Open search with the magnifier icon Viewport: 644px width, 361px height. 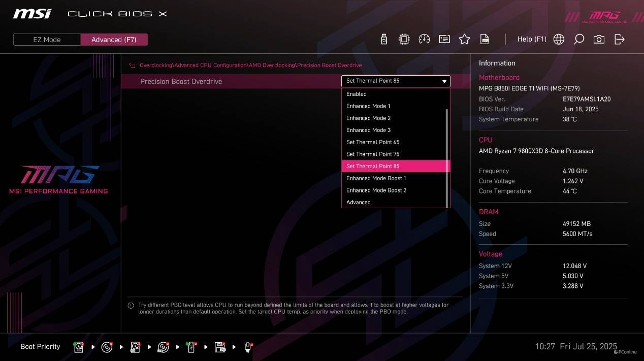click(x=578, y=40)
